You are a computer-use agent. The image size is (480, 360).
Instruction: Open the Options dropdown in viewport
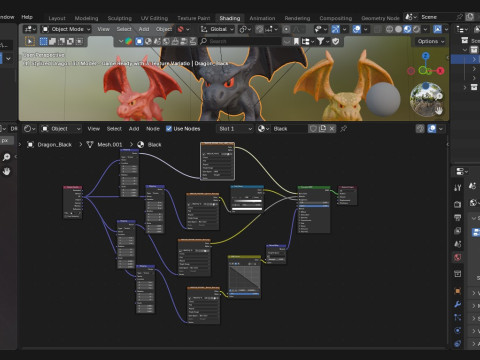click(x=431, y=41)
